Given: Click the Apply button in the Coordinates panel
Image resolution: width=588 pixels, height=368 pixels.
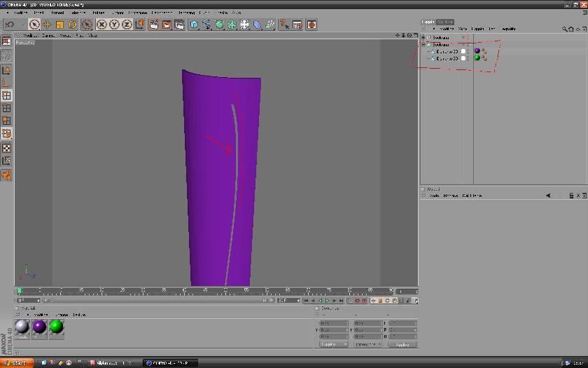Looking at the screenshot, I should click(x=402, y=344).
